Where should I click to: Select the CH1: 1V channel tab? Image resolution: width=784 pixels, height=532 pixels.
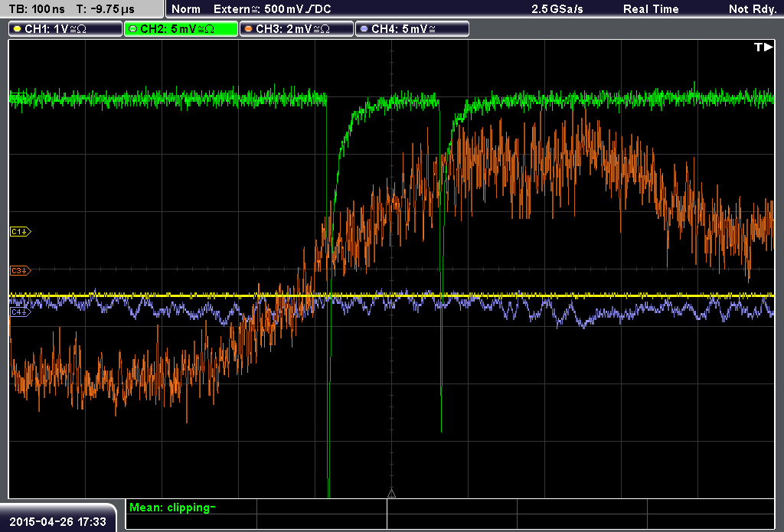point(66,29)
